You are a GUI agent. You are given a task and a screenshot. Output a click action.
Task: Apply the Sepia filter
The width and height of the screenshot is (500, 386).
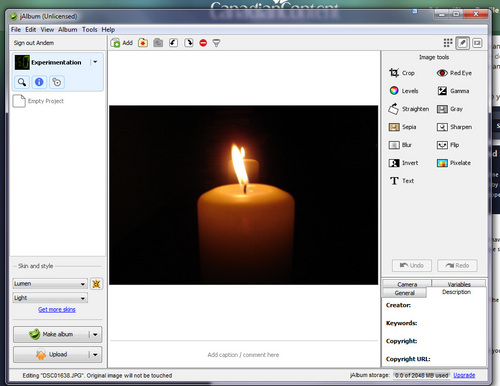point(402,127)
